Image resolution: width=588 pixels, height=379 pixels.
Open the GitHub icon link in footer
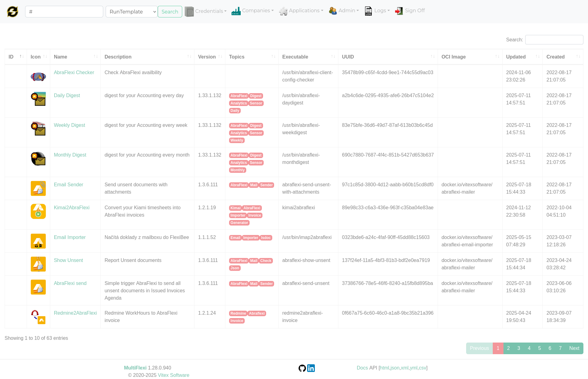pos(302,368)
